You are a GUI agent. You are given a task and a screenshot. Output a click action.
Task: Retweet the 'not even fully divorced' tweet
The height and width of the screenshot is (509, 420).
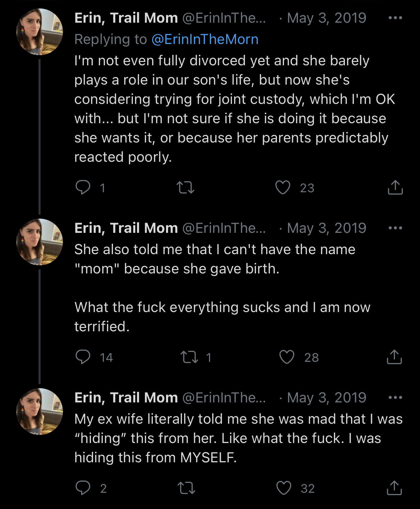185,187
